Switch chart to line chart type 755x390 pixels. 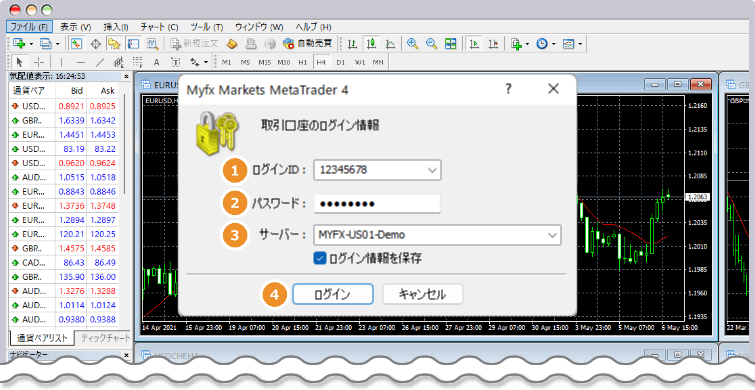(x=390, y=44)
